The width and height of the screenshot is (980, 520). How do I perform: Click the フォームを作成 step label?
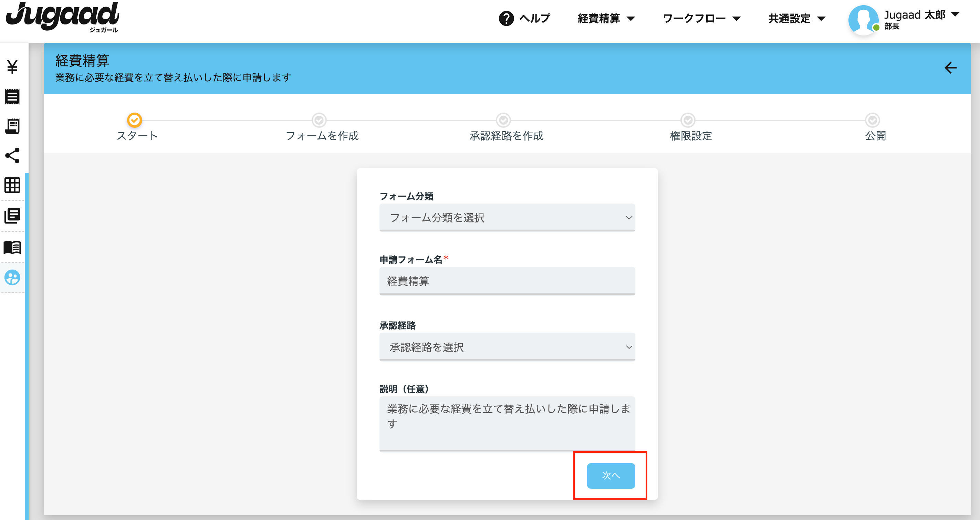pyautogui.click(x=322, y=136)
